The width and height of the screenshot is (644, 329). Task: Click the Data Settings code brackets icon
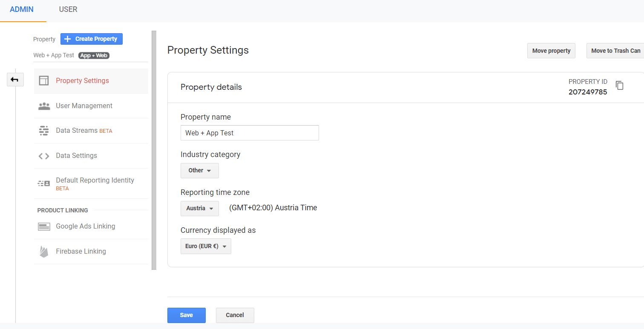click(x=44, y=156)
